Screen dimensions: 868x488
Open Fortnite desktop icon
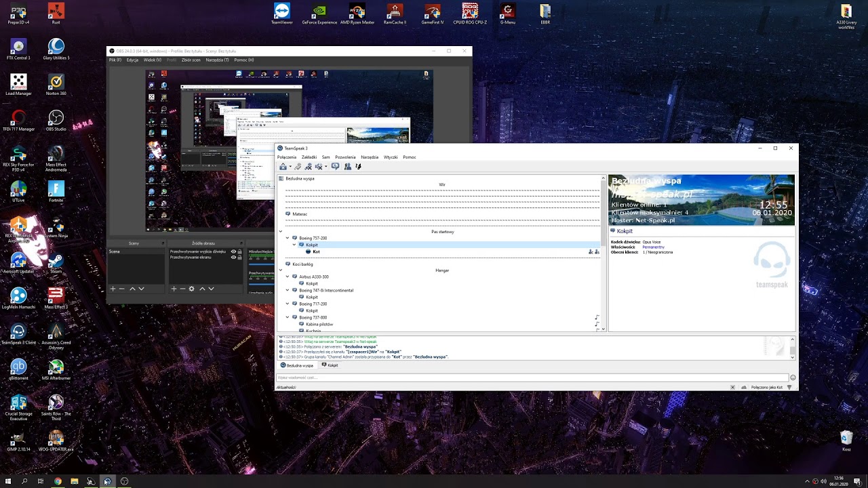(x=56, y=192)
